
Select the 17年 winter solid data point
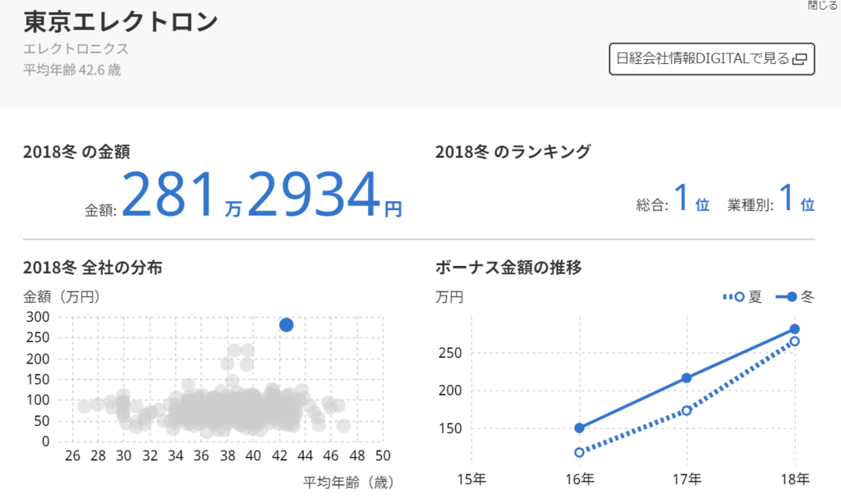687,378
